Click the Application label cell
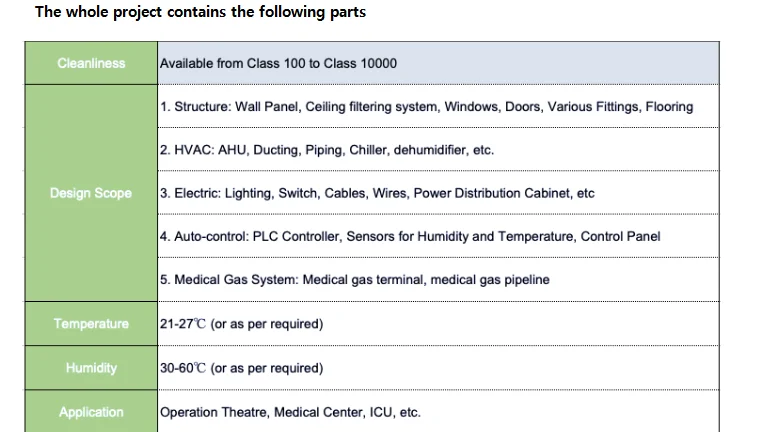776x432 pixels. click(91, 412)
